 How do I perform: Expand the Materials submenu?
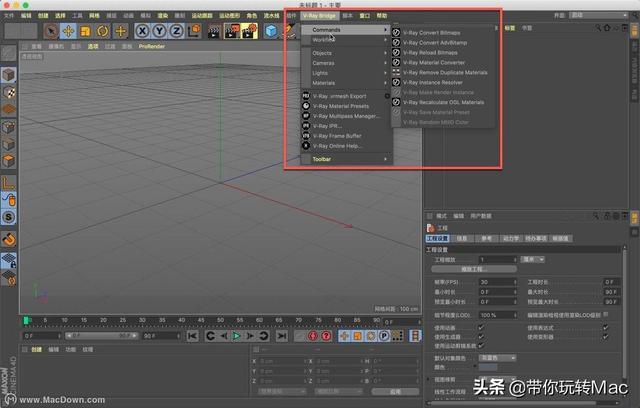pos(347,83)
